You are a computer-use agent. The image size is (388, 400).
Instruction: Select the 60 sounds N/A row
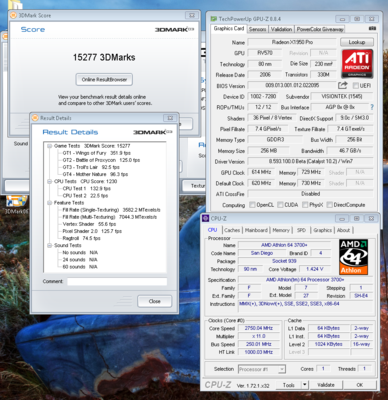tap(80, 267)
